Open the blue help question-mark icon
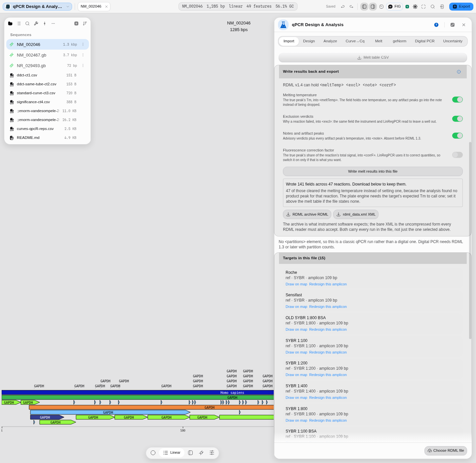Viewport: 476px width, 463px height. coord(436,25)
